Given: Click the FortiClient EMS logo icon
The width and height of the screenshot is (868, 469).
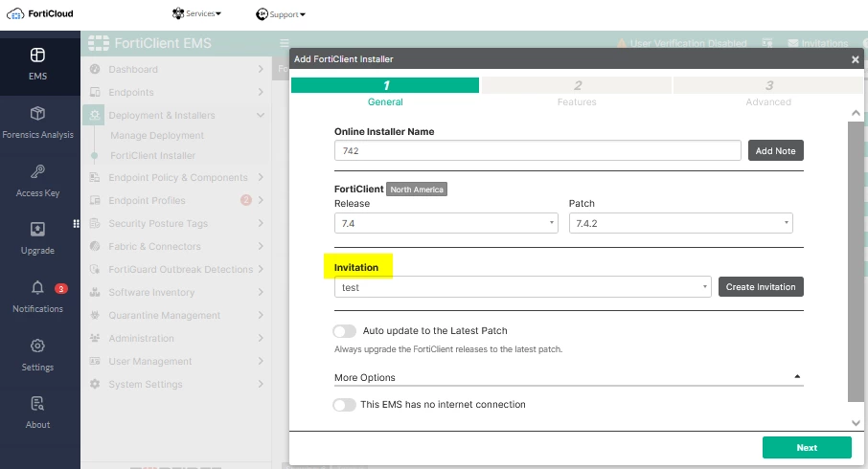Looking at the screenshot, I should pos(99,43).
